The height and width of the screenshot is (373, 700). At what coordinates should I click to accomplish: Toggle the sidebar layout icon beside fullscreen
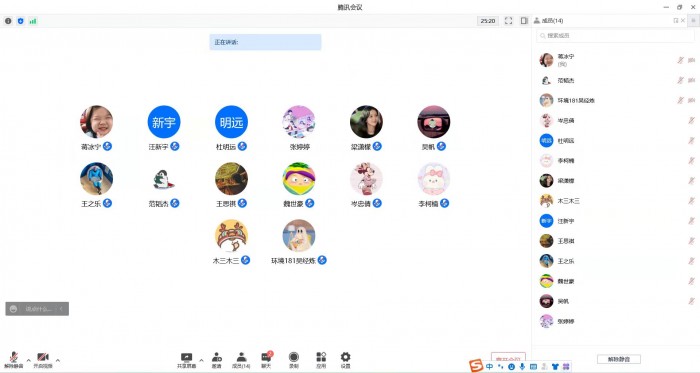coord(524,21)
